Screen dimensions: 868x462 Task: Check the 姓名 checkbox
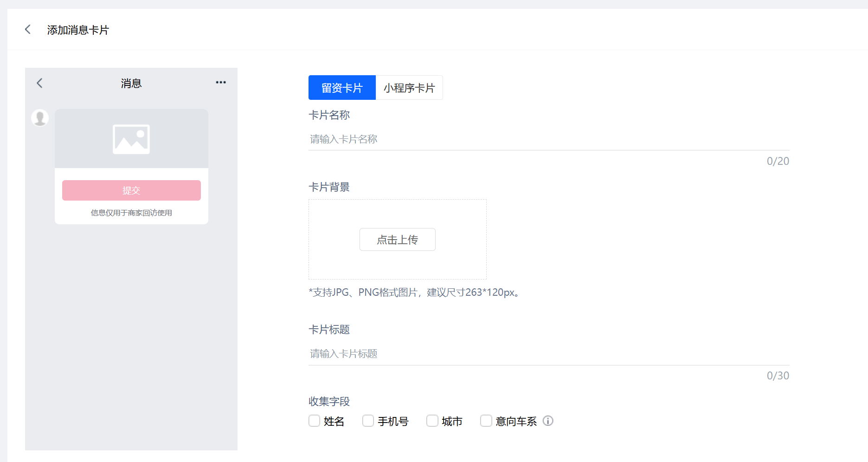pos(315,421)
